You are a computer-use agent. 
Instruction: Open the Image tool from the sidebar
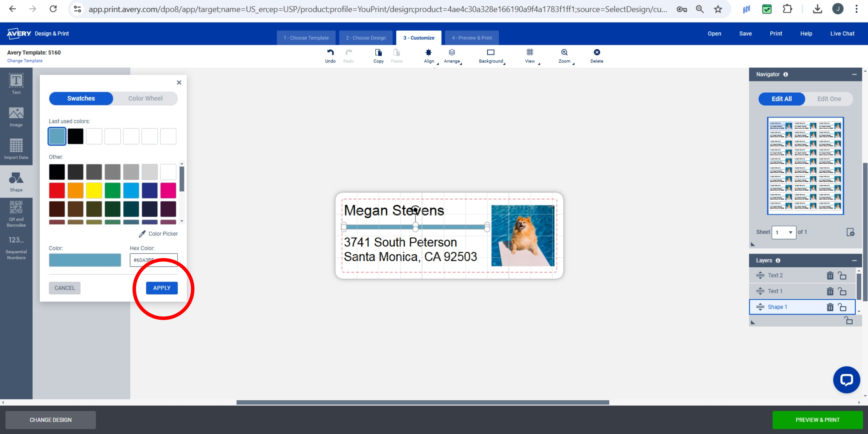coord(16,116)
